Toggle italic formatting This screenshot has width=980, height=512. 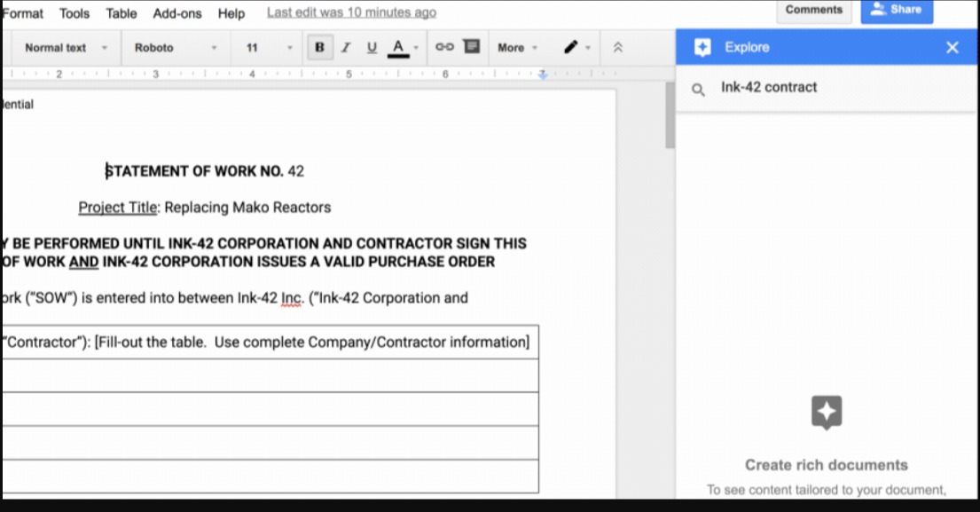coord(346,48)
